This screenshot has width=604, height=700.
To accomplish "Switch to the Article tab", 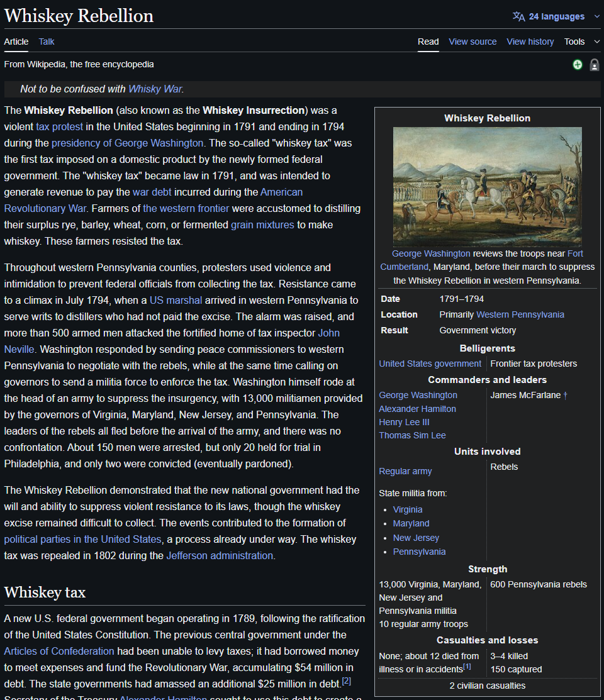I will pyautogui.click(x=16, y=42).
